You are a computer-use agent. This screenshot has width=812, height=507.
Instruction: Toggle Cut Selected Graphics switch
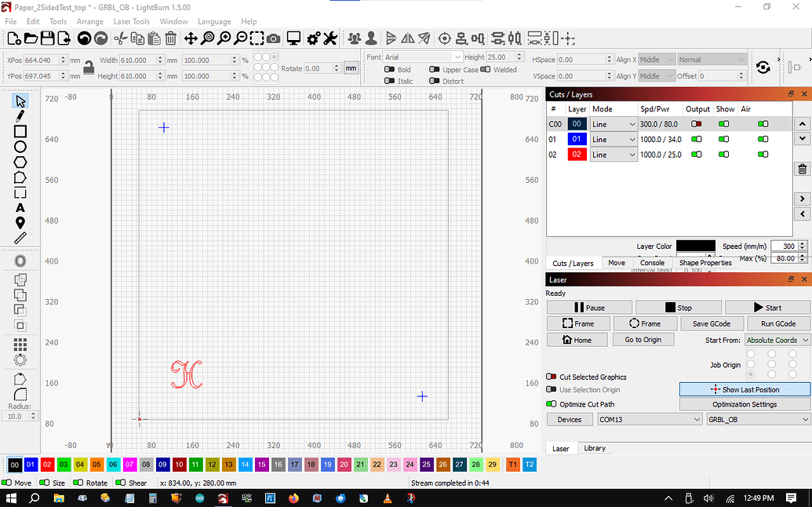[x=551, y=377]
